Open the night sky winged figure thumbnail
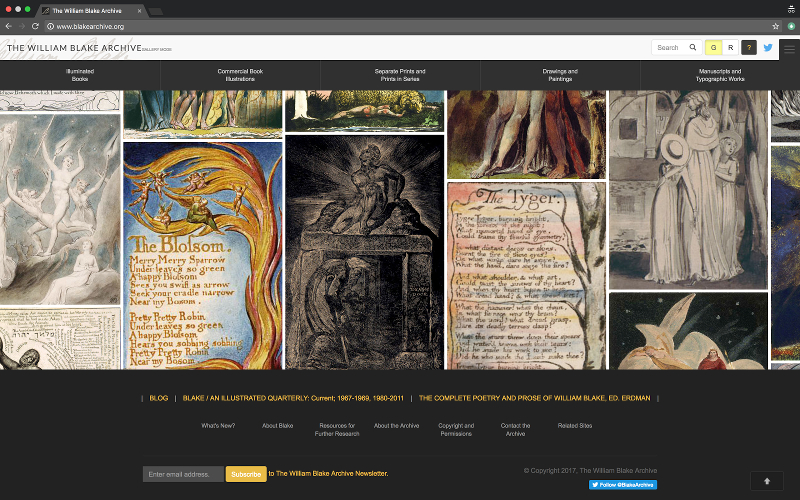The width and height of the screenshot is (800, 500). [688, 331]
